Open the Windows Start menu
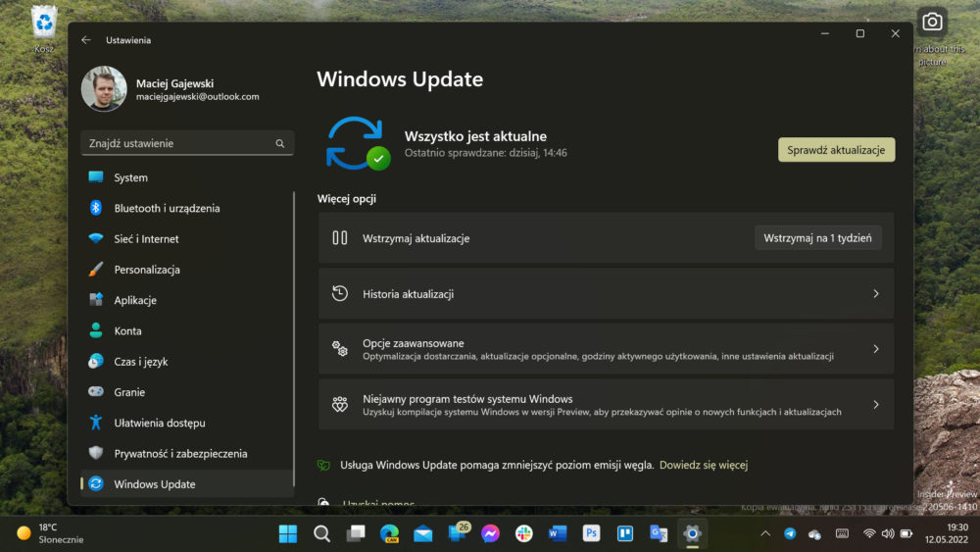Image resolution: width=980 pixels, height=552 pixels. [287, 533]
